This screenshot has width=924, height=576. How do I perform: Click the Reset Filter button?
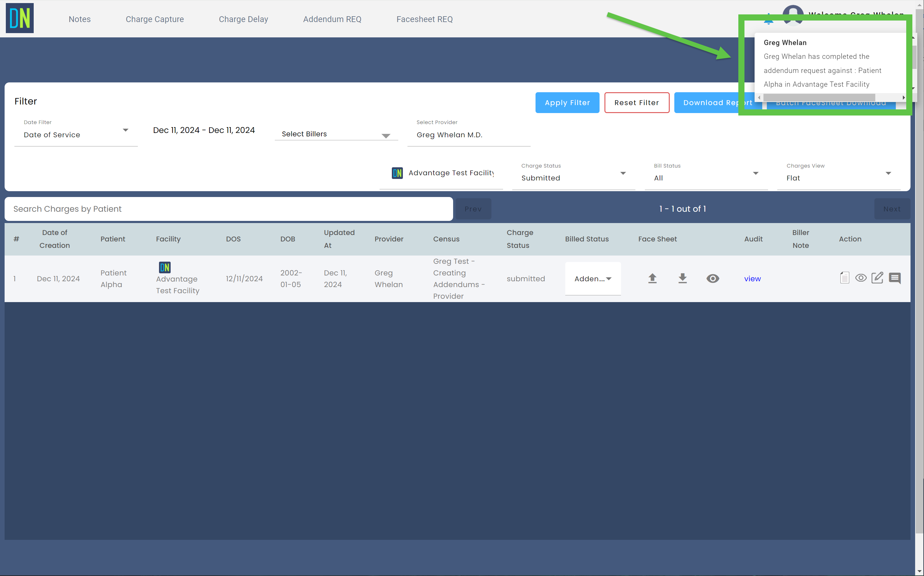636,102
